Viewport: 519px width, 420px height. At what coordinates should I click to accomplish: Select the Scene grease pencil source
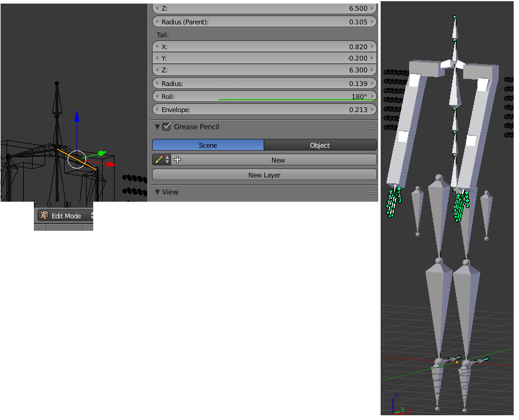(208, 145)
